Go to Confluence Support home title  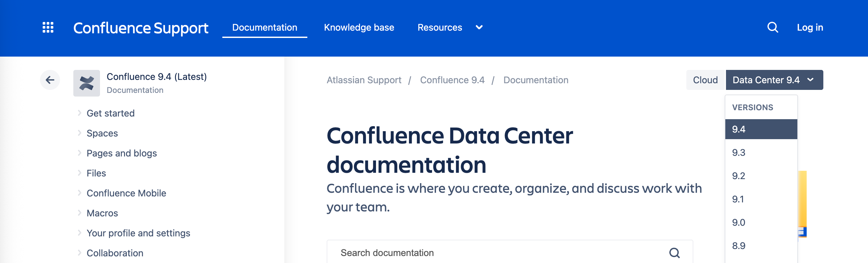pyautogui.click(x=141, y=28)
